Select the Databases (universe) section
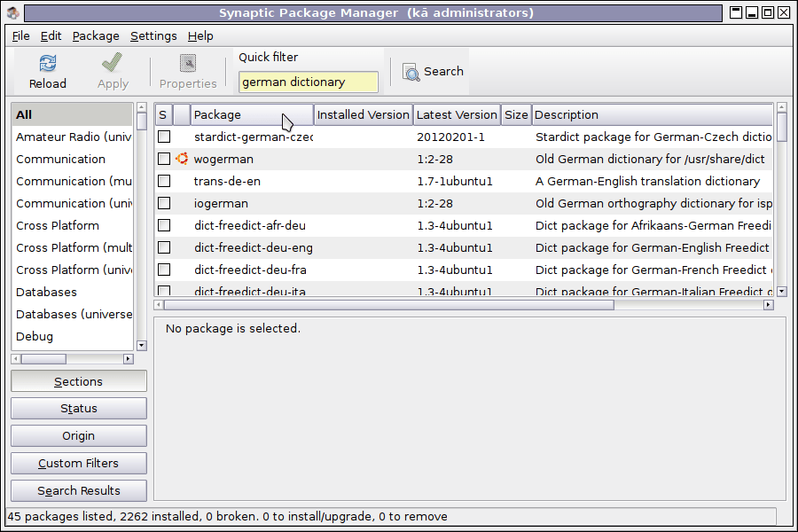Viewport: 798px width, 532px height. click(72, 314)
